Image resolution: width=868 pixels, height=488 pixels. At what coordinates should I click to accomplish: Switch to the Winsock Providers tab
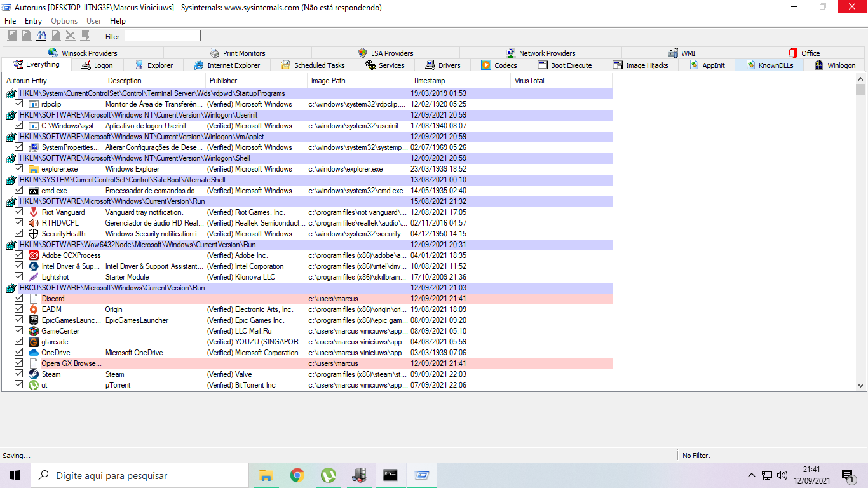coord(83,53)
